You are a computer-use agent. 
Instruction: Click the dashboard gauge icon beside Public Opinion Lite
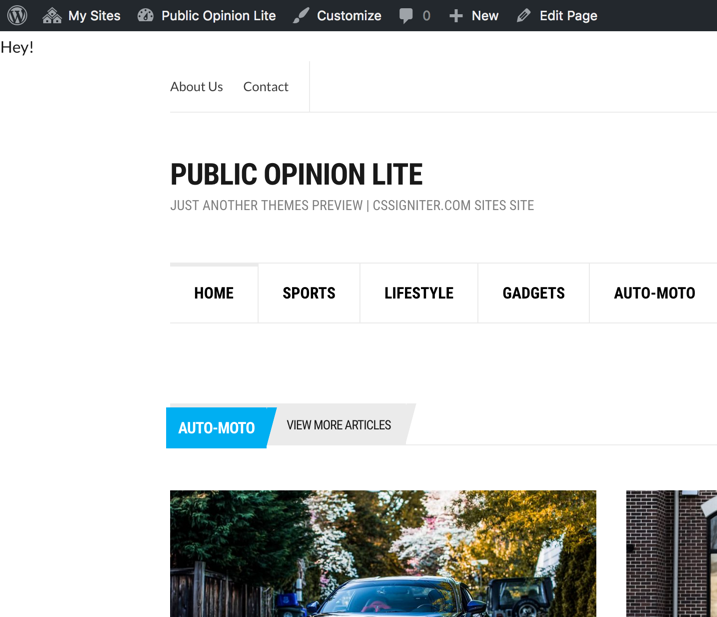(x=145, y=16)
